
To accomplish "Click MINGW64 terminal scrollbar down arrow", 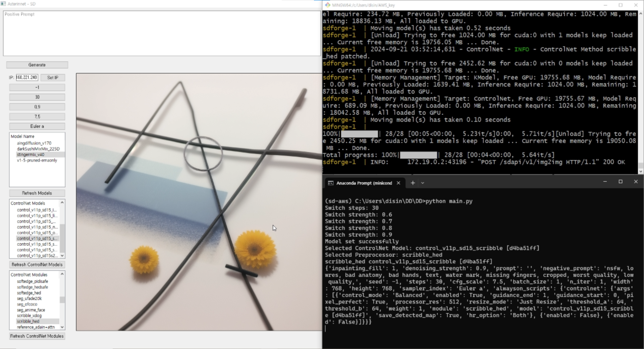I will pos(641,171).
